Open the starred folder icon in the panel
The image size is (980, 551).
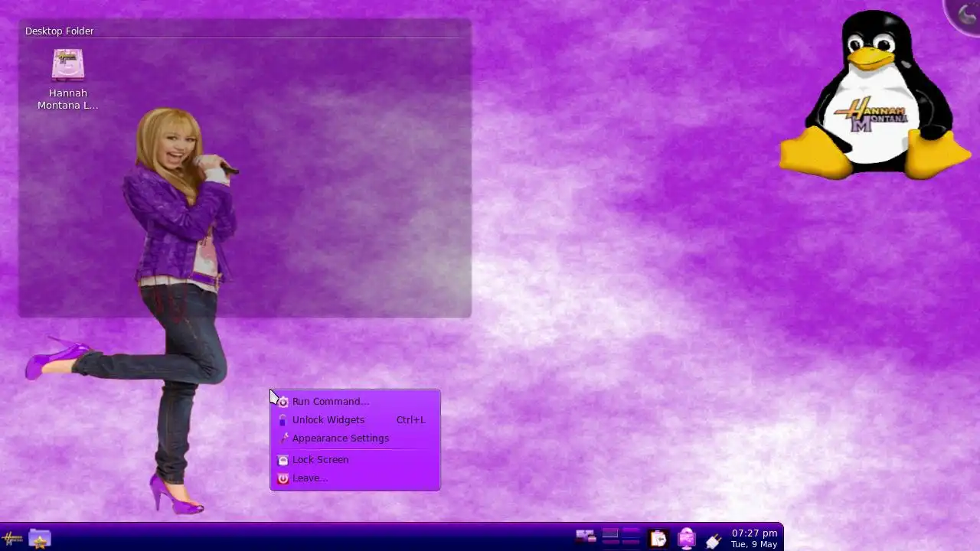tap(40, 538)
